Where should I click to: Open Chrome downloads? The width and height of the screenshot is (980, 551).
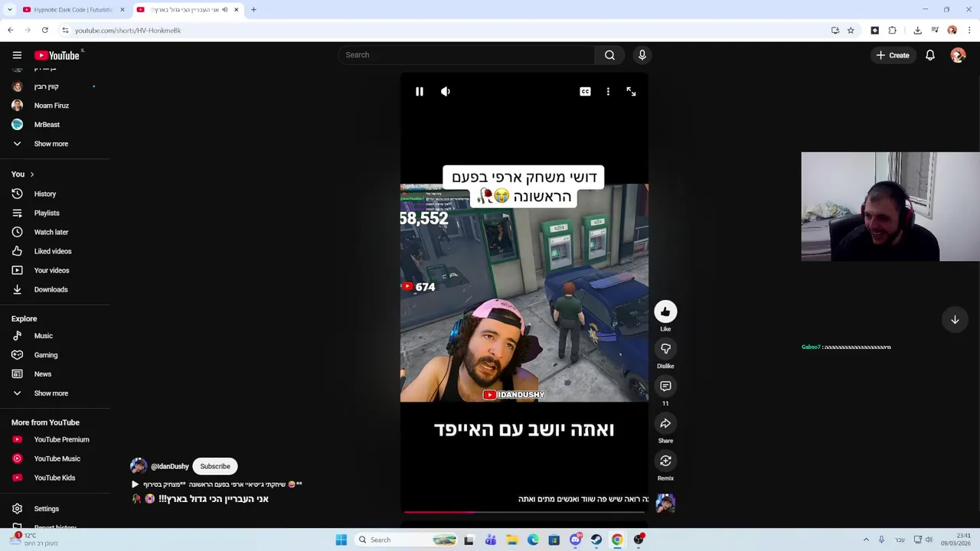(917, 31)
